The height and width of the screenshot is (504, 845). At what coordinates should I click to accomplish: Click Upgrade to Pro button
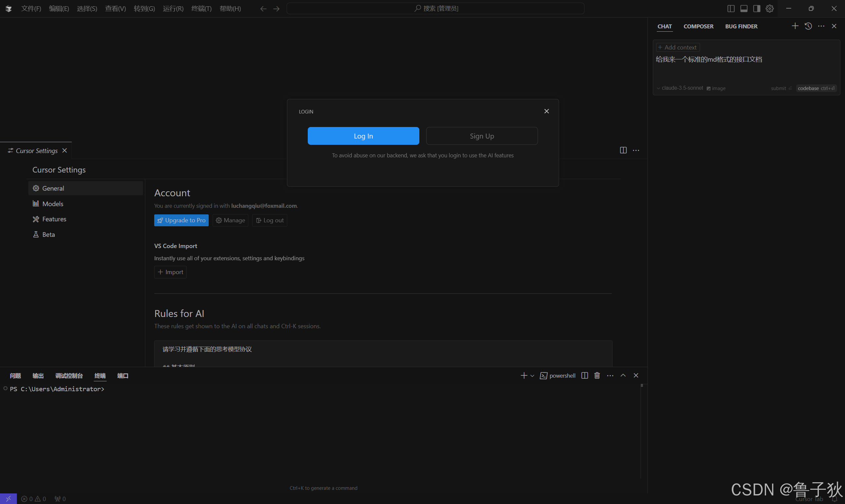pyautogui.click(x=181, y=220)
